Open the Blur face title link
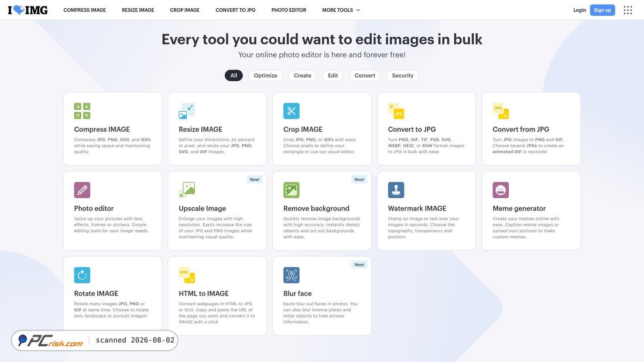The width and height of the screenshot is (644, 362). [297, 294]
